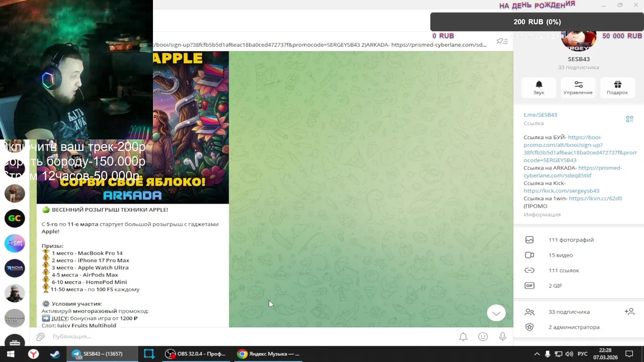644x362 pixels.
Task: Toggle silent broadcast bell in message bar
Action: click(463, 337)
